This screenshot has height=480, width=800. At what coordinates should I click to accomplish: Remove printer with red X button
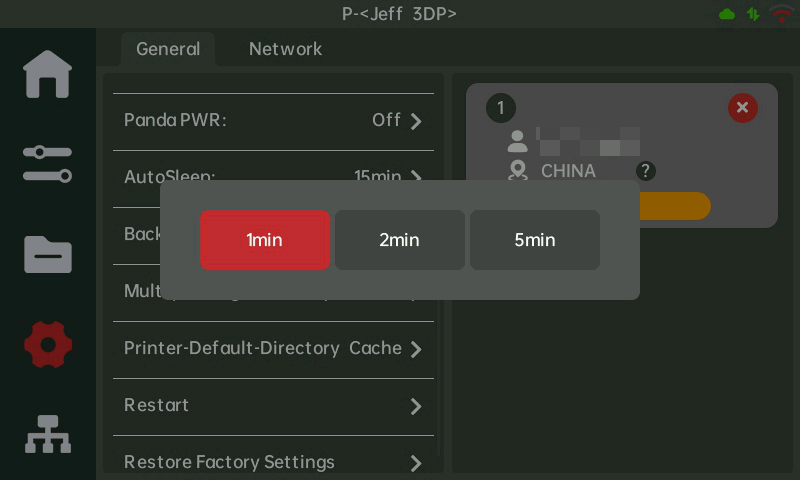click(x=742, y=107)
